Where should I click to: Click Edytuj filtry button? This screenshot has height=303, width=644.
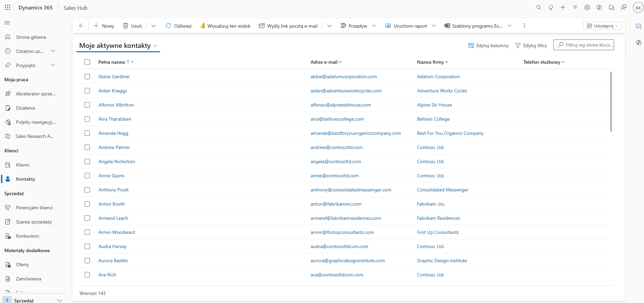tap(531, 46)
